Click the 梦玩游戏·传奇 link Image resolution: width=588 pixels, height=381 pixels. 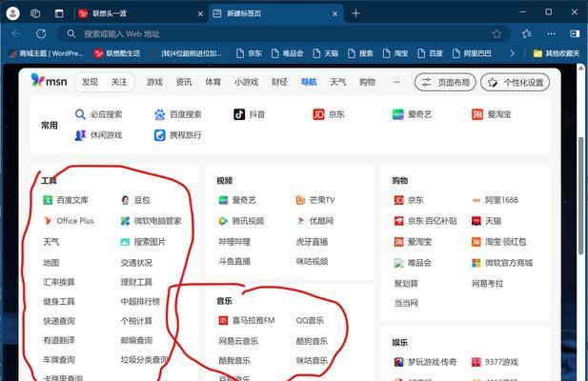pyautogui.click(x=433, y=362)
